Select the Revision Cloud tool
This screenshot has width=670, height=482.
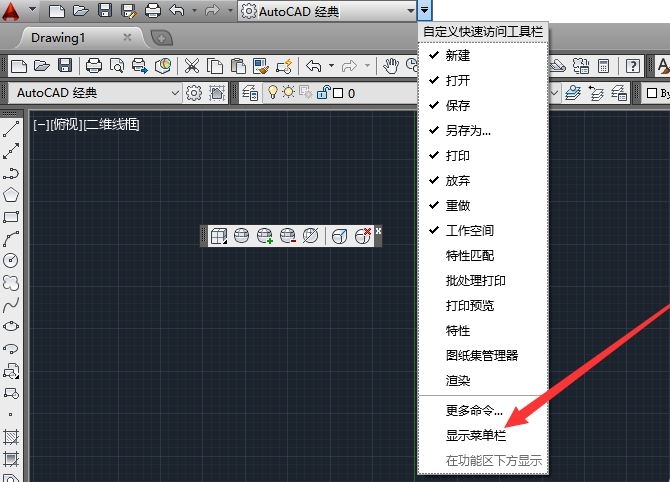[x=11, y=282]
